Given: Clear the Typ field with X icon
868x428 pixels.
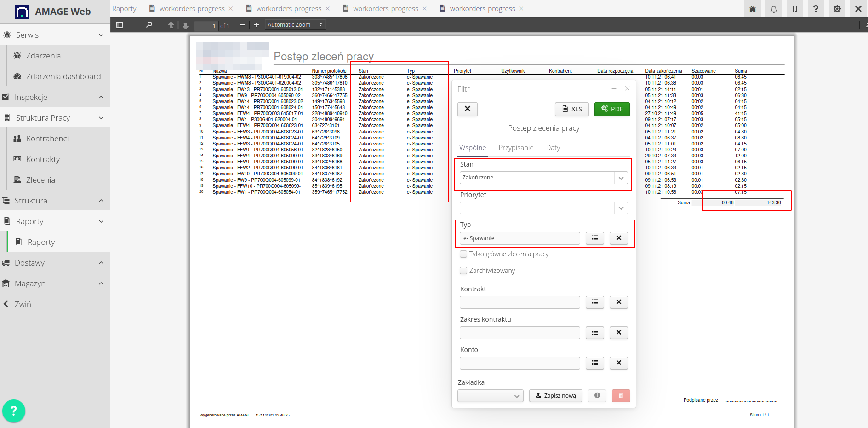Looking at the screenshot, I should click(618, 238).
